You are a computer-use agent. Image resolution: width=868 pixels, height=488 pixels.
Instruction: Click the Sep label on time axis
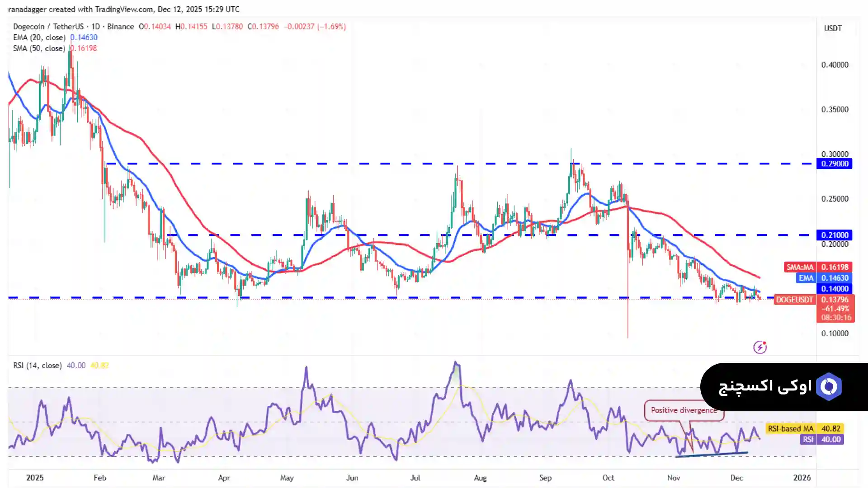point(545,478)
